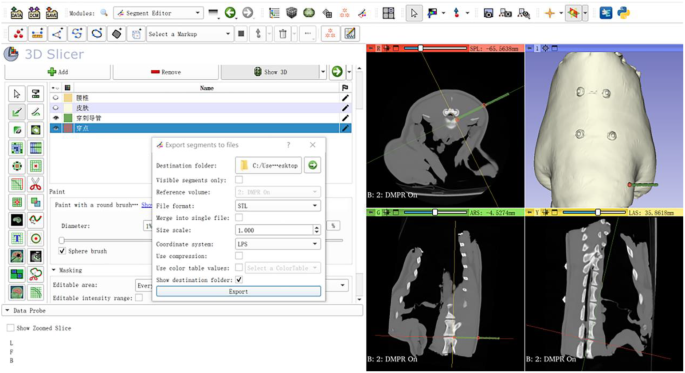Image resolution: width=685 pixels, height=373 pixels.
Task: Select the text T effect icon
Action: point(17,238)
